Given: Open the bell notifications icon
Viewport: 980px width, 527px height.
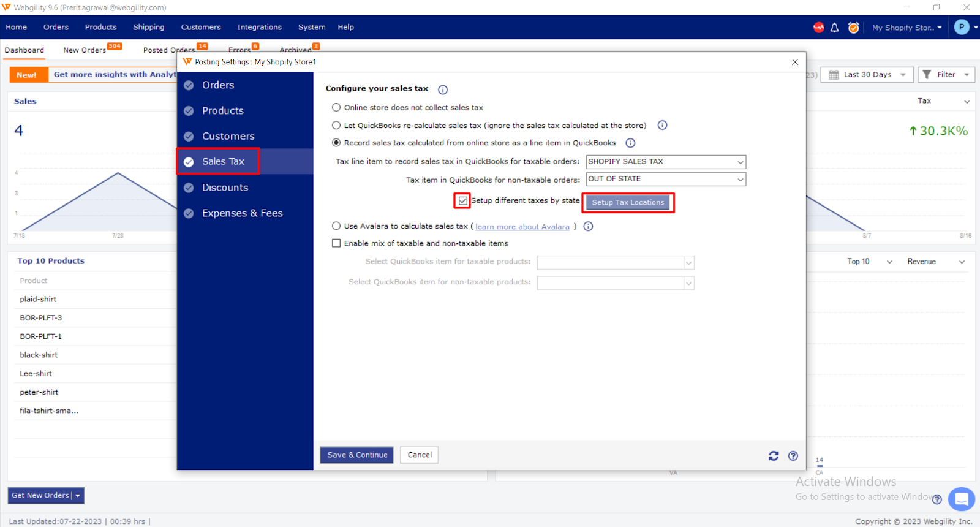Looking at the screenshot, I should (834, 28).
